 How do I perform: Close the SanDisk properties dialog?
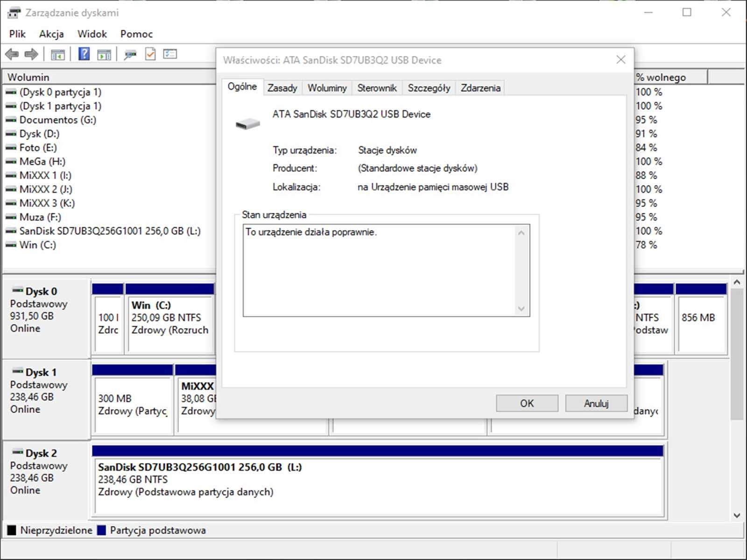coord(620,60)
